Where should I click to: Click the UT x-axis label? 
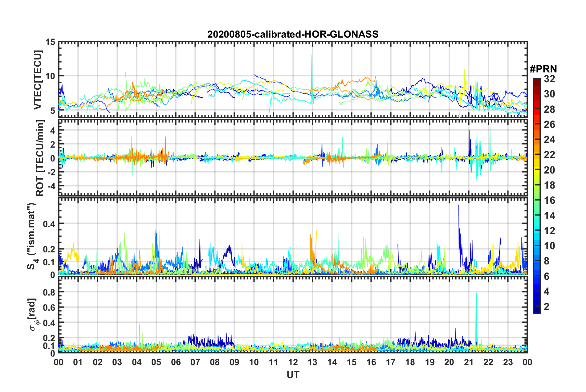pos(293,375)
